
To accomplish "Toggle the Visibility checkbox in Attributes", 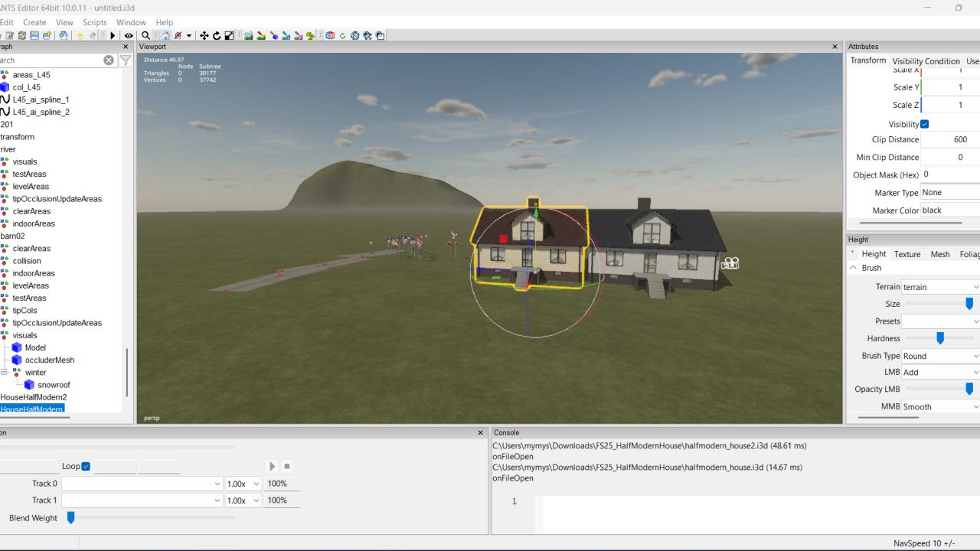I will pos(924,124).
